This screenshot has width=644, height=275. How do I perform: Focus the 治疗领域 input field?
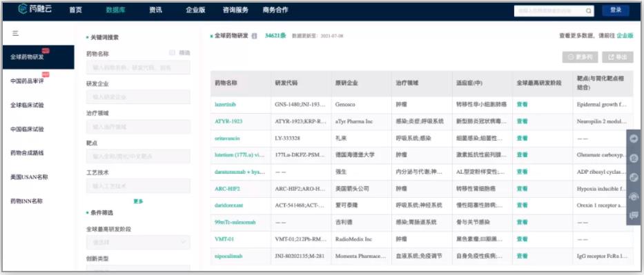click(138, 127)
